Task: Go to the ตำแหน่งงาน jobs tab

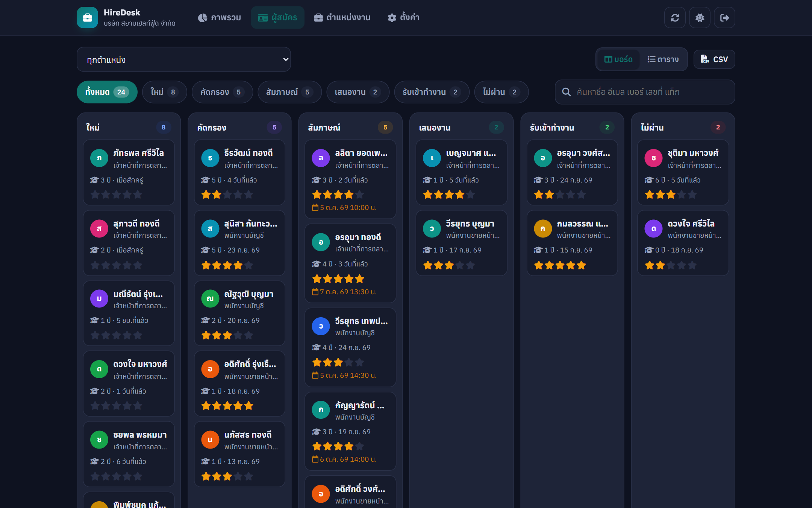Action: 342,18
